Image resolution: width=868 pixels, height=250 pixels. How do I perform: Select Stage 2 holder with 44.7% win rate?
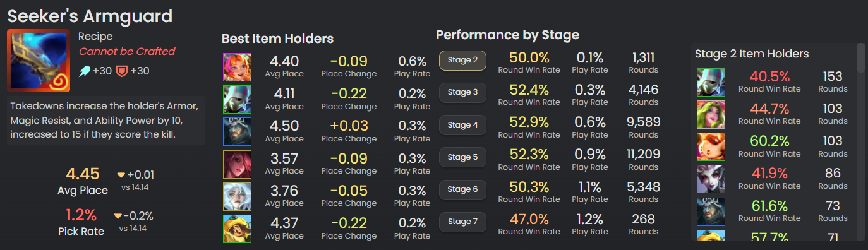[x=711, y=114]
